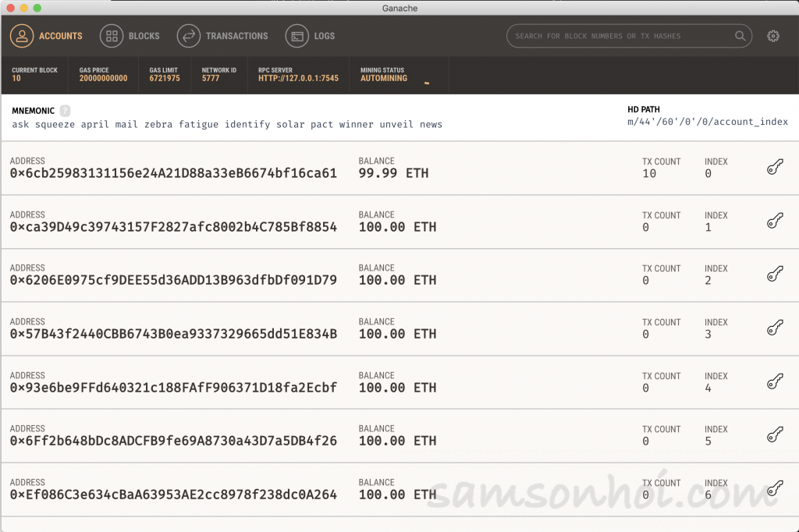
Task: Click the 99.99 ETH balance
Action: pos(393,173)
